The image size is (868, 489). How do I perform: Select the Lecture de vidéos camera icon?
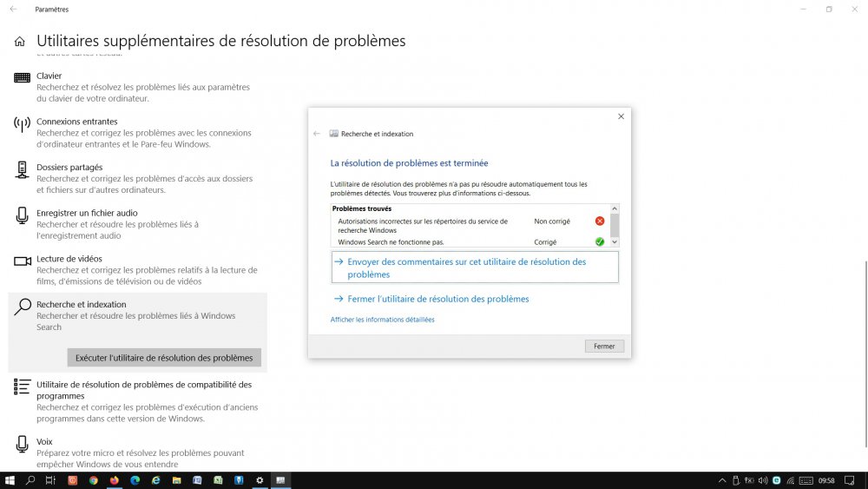pyautogui.click(x=23, y=261)
